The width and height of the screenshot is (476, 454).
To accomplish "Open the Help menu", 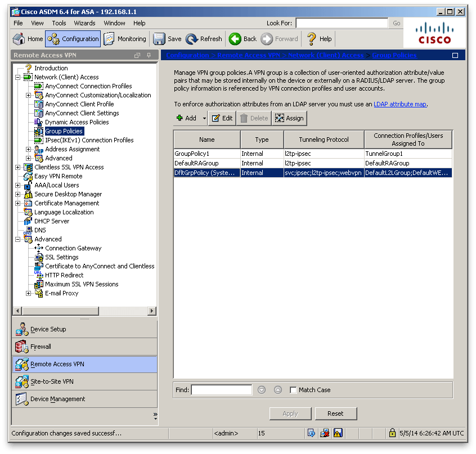I will click(x=140, y=23).
